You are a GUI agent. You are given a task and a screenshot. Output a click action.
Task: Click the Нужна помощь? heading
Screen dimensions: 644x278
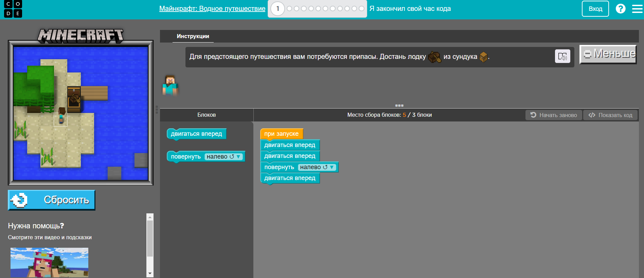pyautogui.click(x=36, y=226)
